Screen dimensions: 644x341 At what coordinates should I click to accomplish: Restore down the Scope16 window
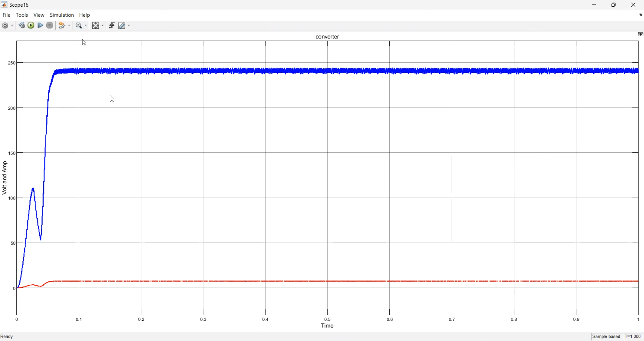613,5
